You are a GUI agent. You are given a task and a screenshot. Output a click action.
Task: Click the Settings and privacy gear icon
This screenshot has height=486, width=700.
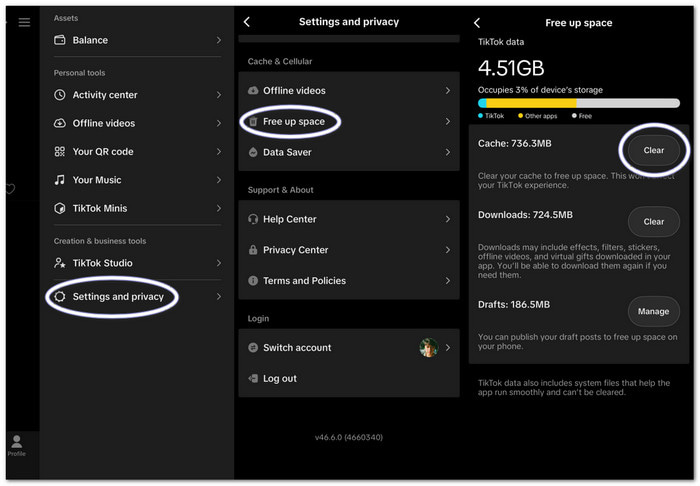tap(60, 296)
